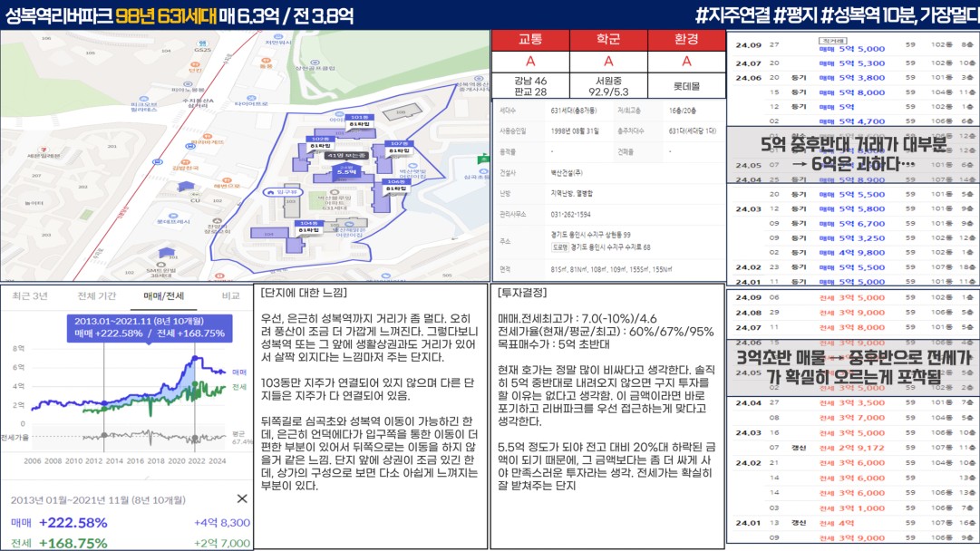980x551 pixels.
Task: Click the 성복역리버파크 title text
Action: [x=59, y=15]
